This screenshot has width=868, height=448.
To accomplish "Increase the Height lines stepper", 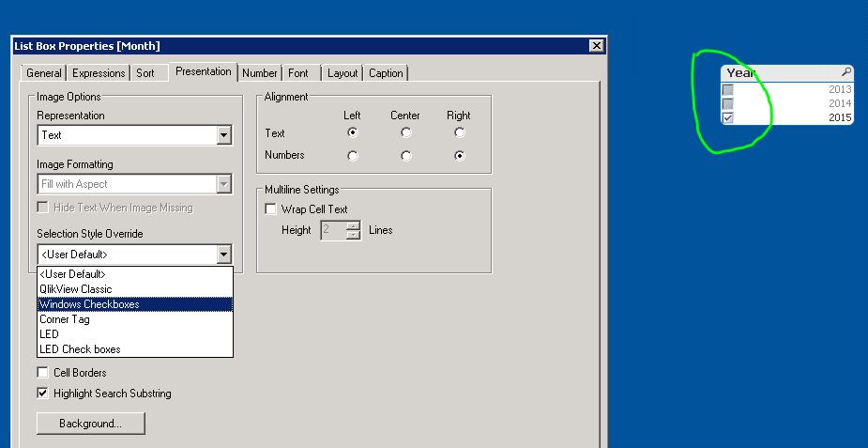I will (x=354, y=226).
